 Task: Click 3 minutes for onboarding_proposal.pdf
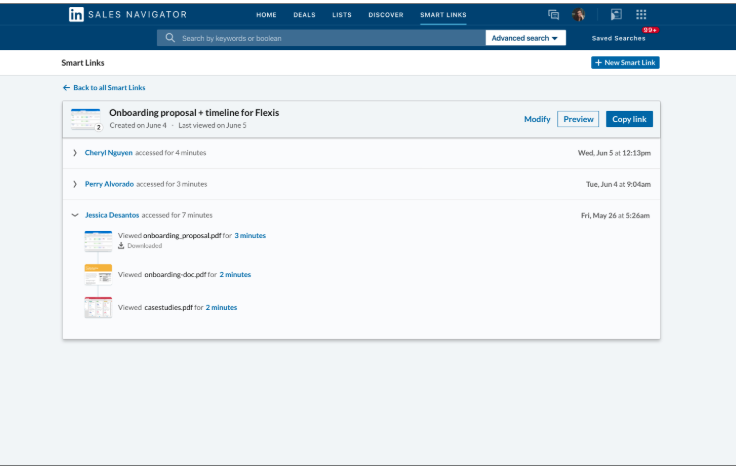(x=250, y=236)
